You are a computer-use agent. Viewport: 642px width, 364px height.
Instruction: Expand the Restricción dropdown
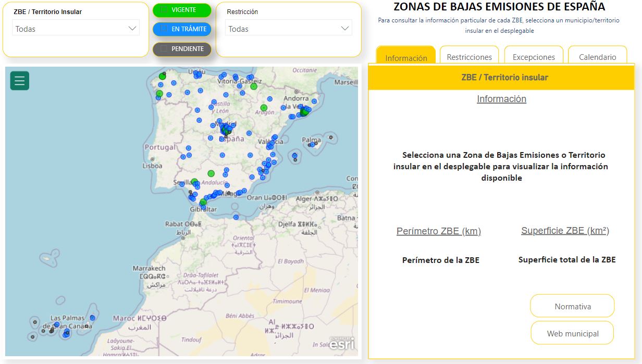coord(288,29)
